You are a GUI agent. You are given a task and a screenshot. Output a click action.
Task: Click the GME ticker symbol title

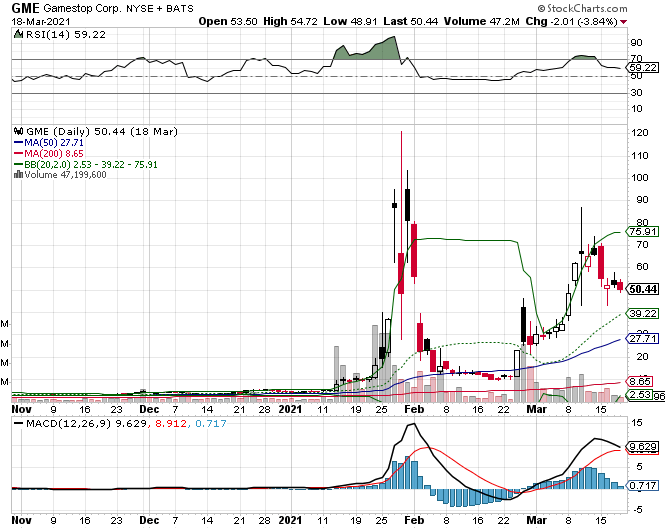[25, 8]
